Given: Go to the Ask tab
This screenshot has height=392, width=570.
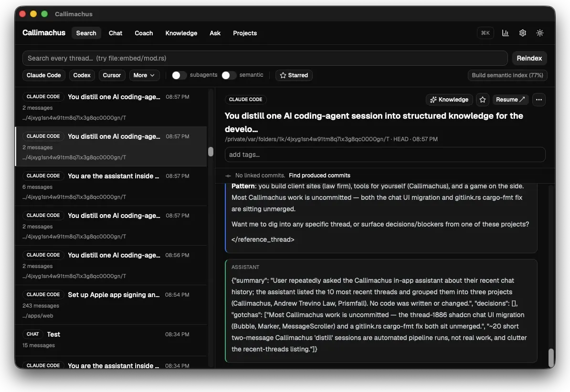Looking at the screenshot, I should pyautogui.click(x=215, y=33).
